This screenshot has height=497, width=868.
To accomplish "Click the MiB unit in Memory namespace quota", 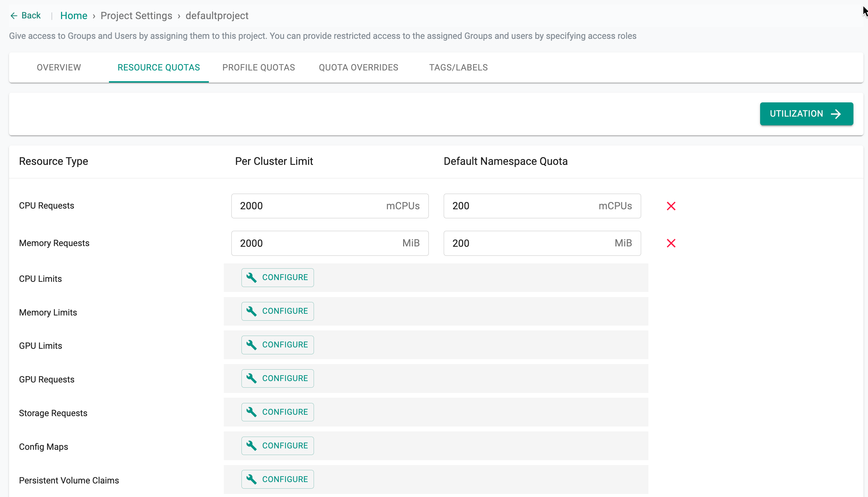I will (623, 243).
